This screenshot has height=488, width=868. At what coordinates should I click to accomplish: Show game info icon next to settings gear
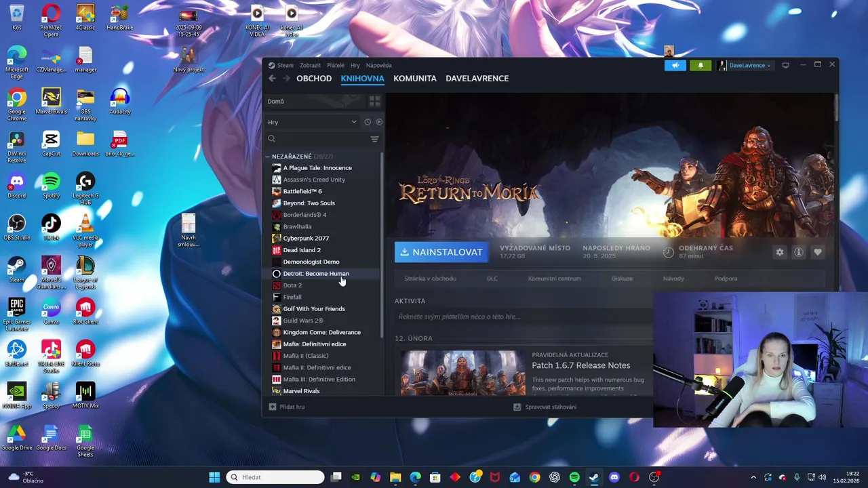pos(799,252)
